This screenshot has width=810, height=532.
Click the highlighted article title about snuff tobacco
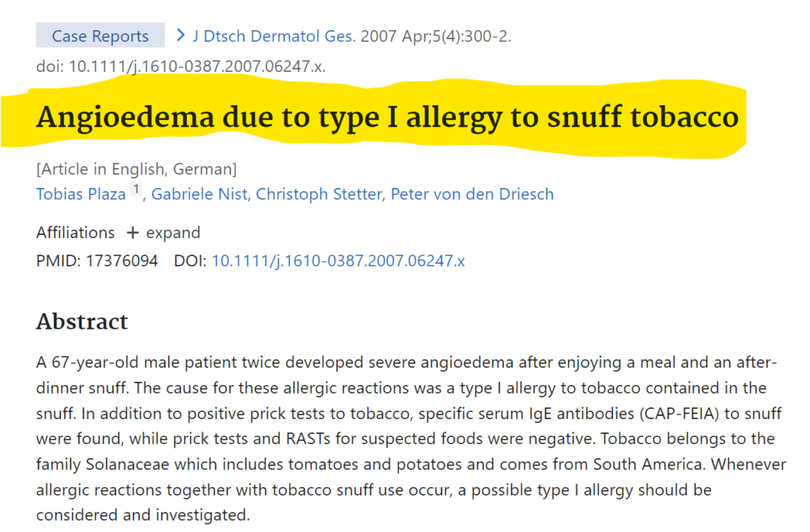point(388,117)
